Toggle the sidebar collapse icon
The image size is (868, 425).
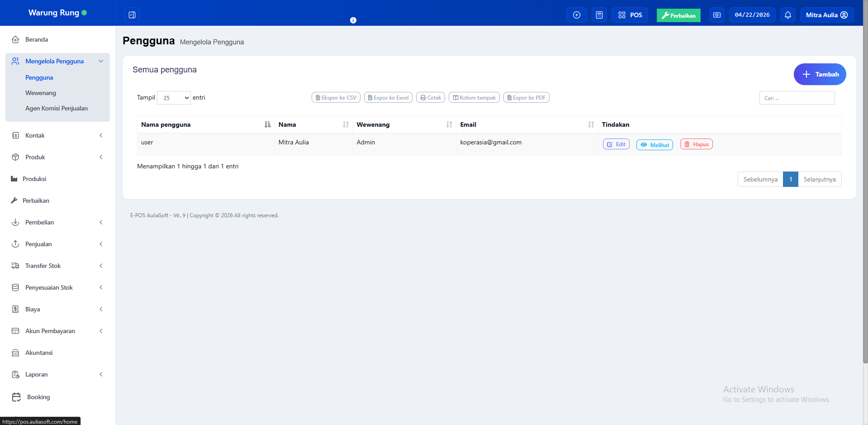click(132, 15)
